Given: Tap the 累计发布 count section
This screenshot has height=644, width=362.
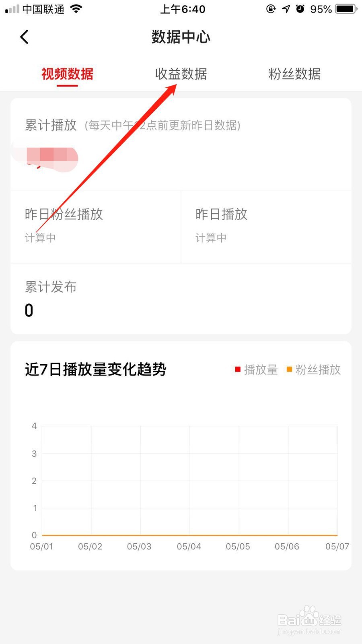Looking at the screenshot, I should pos(181,299).
